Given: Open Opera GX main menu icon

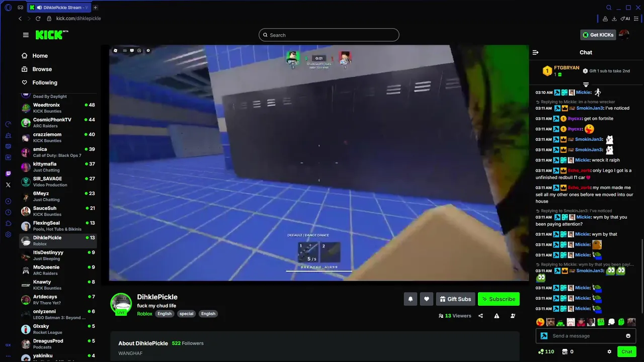Looking at the screenshot, I should pyautogui.click(x=8, y=8).
